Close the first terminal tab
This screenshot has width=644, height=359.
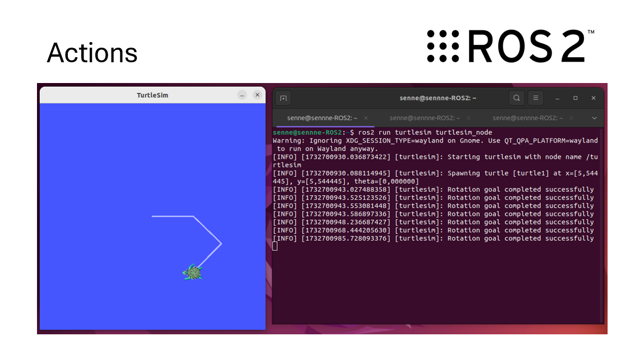tap(365, 118)
